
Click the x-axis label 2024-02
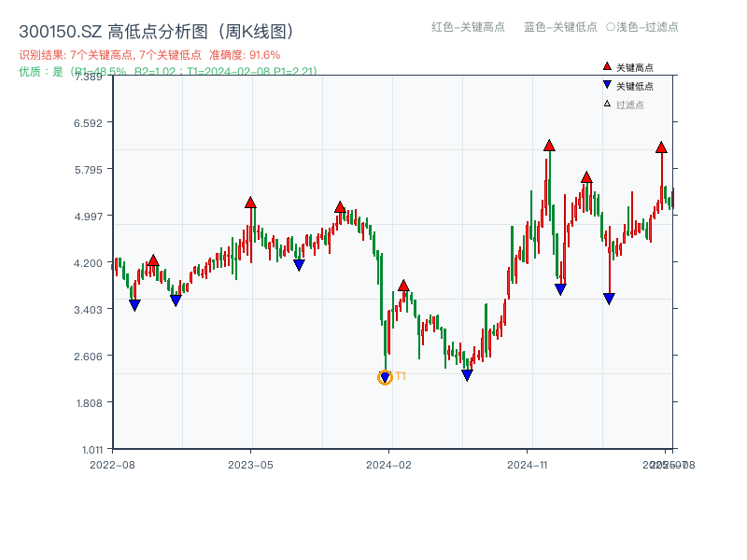(x=388, y=465)
